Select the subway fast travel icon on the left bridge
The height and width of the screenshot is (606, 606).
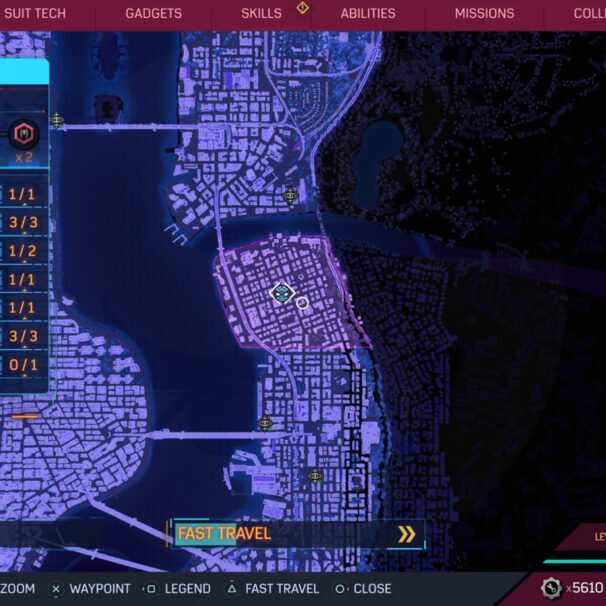tap(57, 120)
